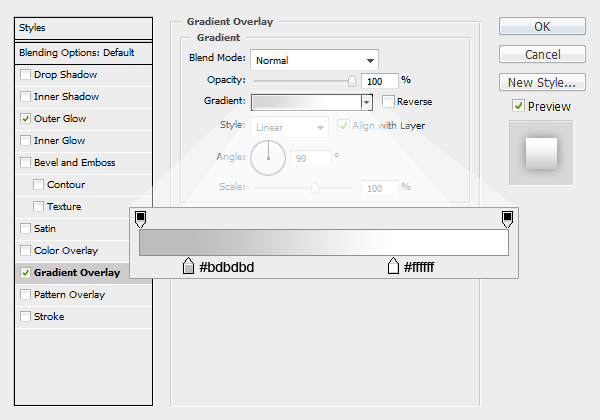Uncheck the Outer Glow checkbox
The width and height of the screenshot is (600, 420).
[x=25, y=118]
